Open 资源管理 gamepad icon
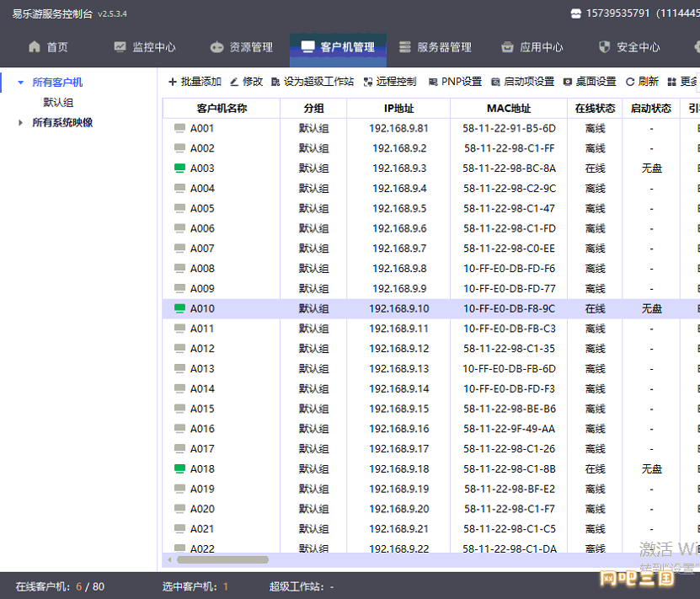This screenshot has height=599, width=700. 217,47
